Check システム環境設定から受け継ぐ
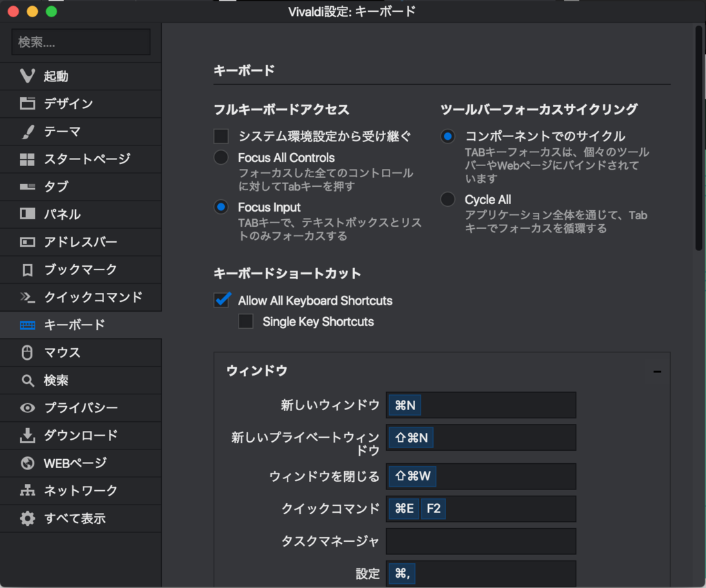Image resolution: width=706 pixels, height=588 pixels. (x=221, y=136)
